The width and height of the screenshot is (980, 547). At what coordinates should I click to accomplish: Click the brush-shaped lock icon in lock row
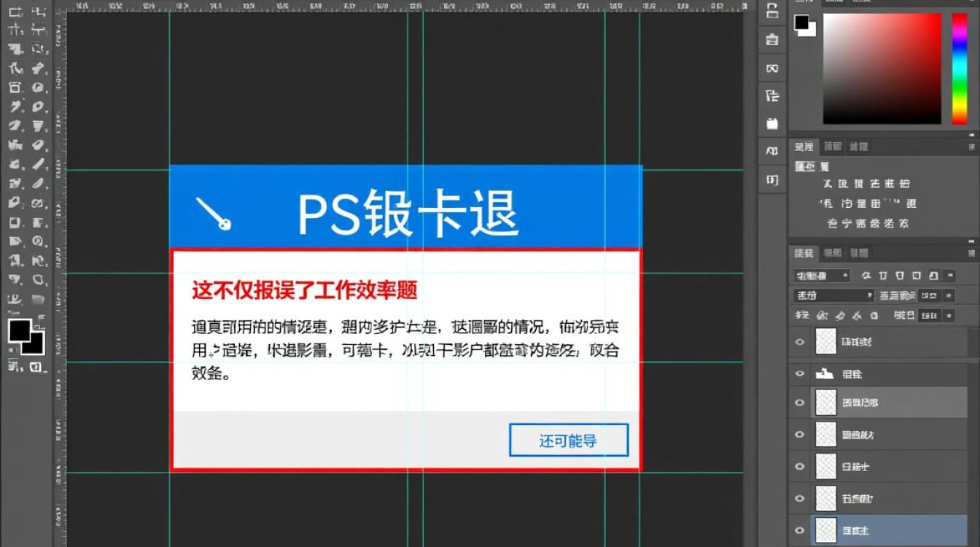click(840, 315)
